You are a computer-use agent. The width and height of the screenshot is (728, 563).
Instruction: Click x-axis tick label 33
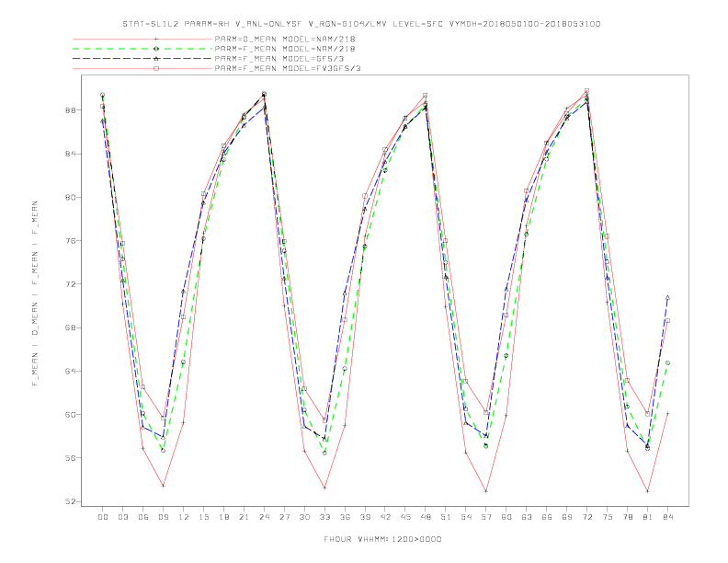(324, 517)
